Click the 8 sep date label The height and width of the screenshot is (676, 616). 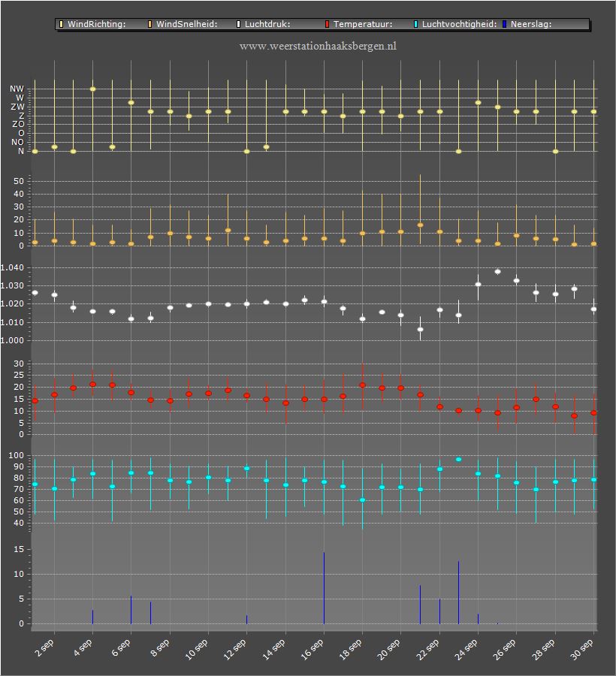click(x=160, y=648)
